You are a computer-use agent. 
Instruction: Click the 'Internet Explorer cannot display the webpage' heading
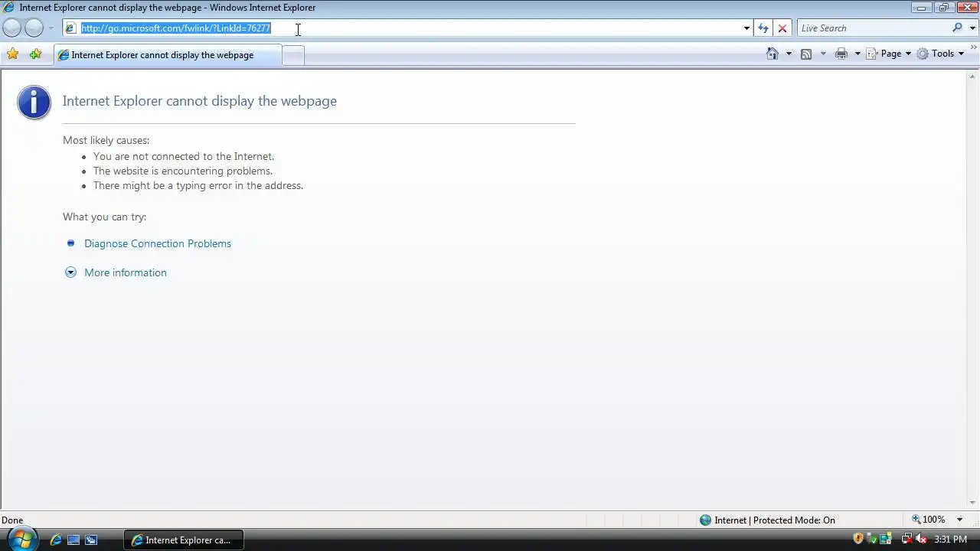tap(200, 101)
